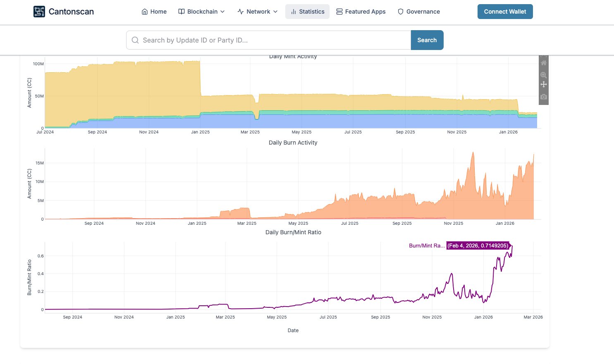Click the house icon in the navbar
The height and width of the screenshot is (364, 614).
pyautogui.click(x=145, y=12)
